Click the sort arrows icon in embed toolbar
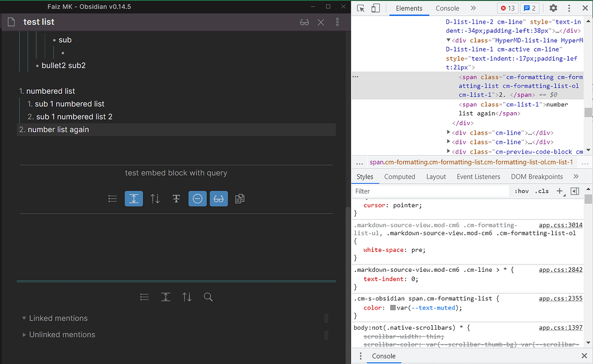The height and width of the screenshot is (364, 593). tap(155, 198)
